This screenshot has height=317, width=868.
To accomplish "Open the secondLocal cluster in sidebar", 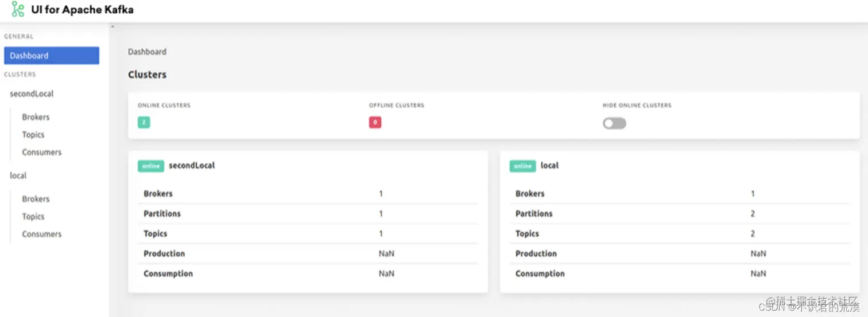I will click(32, 93).
